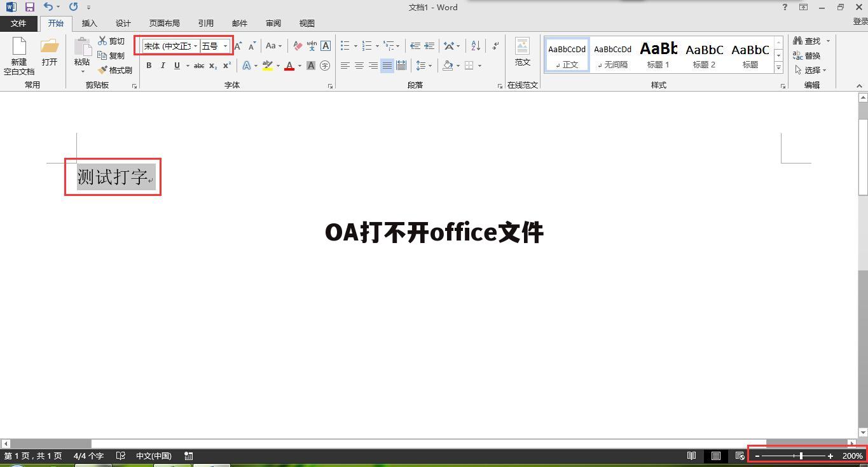Screen dimensions: 868x467
Task: Open the font size dropdown (五号)
Action: [x=225, y=46]
